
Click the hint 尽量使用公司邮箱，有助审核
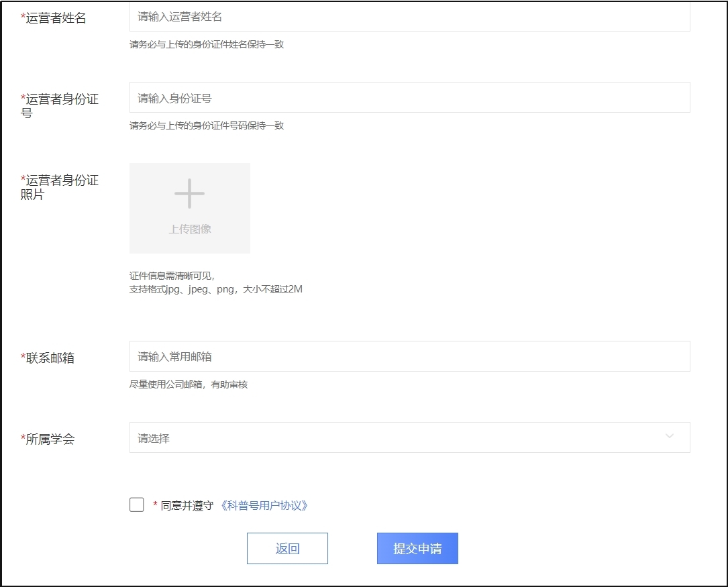pos(189,384)
